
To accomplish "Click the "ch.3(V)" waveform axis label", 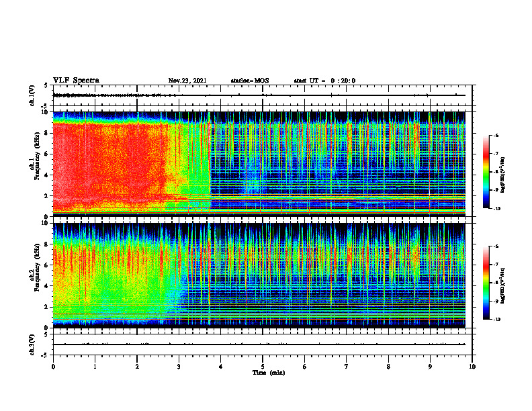I will coord(32,345).
